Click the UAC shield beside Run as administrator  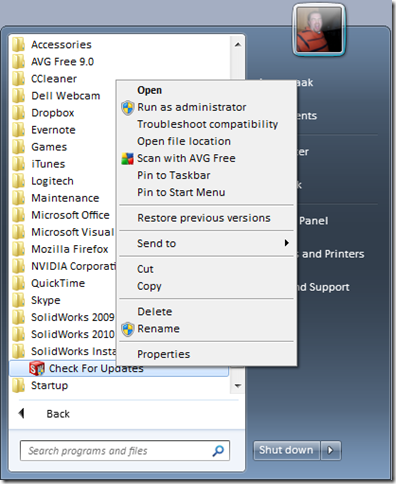128,108
